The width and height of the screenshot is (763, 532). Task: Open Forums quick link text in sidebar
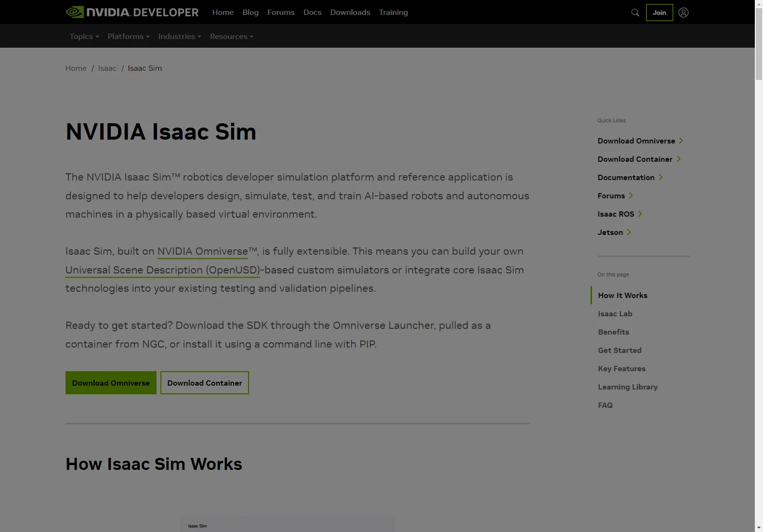pyautogui.click(x=611, y=195)
